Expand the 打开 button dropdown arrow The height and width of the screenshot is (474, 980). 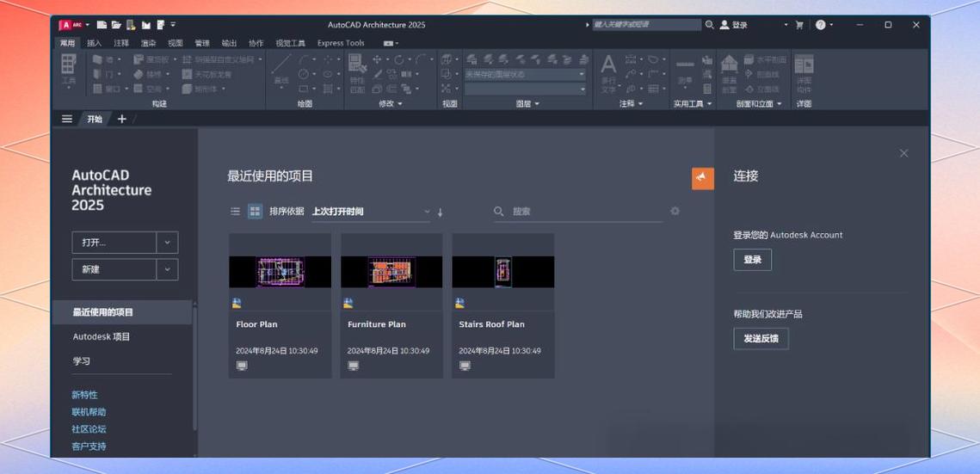tap(167, 243)
